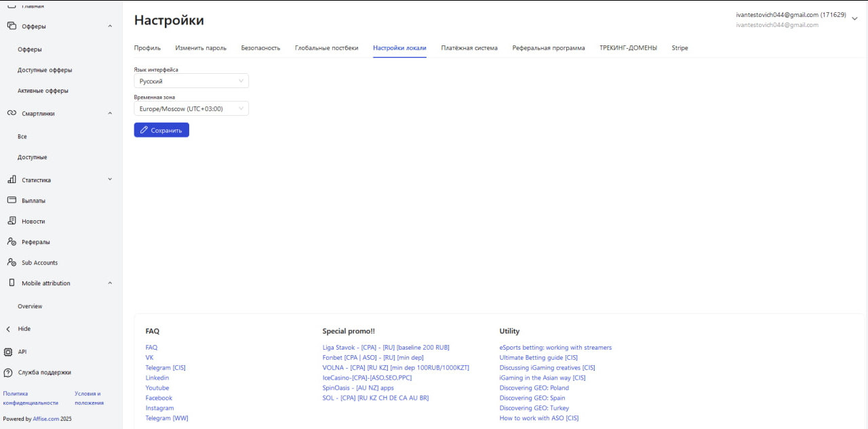Expand the account menu chevron

(x=854, y=19)
